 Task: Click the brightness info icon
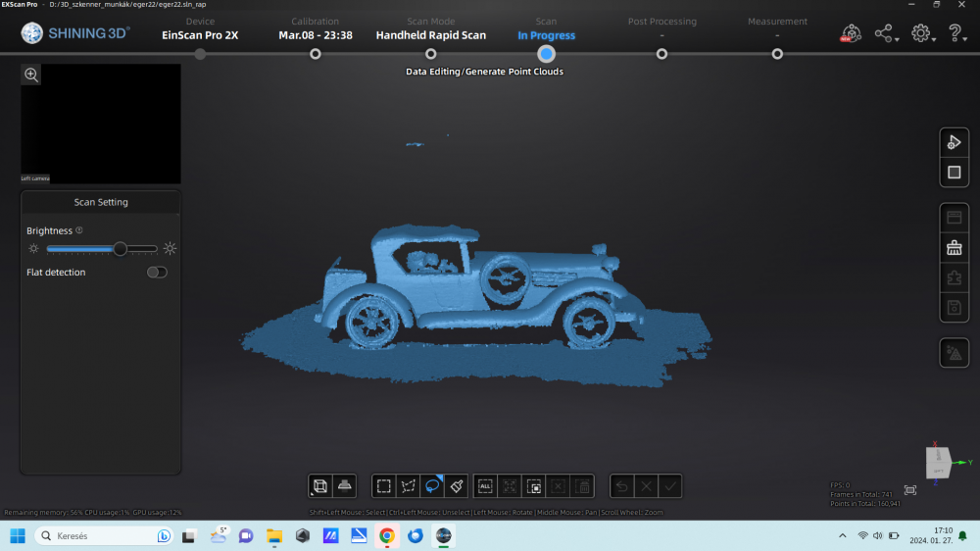point(79,230)
